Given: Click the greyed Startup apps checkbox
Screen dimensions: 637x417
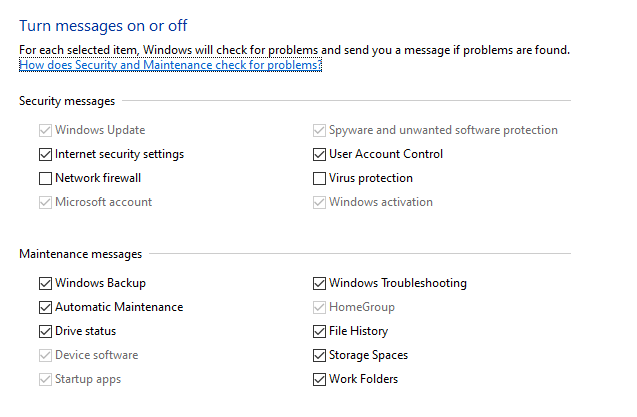Looking at the screenshot, I should (46, 379).
